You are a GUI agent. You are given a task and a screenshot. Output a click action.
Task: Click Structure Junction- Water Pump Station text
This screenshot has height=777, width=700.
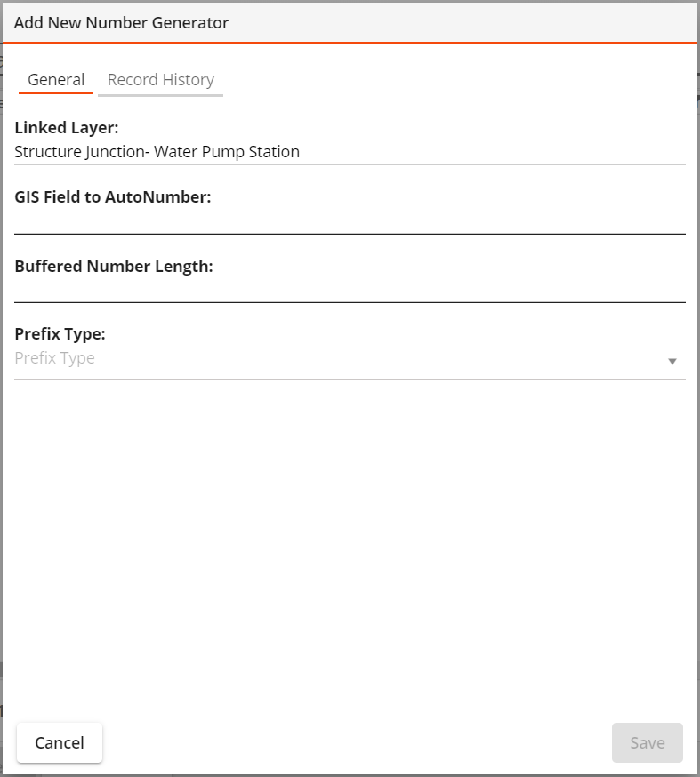pos(157,152)
